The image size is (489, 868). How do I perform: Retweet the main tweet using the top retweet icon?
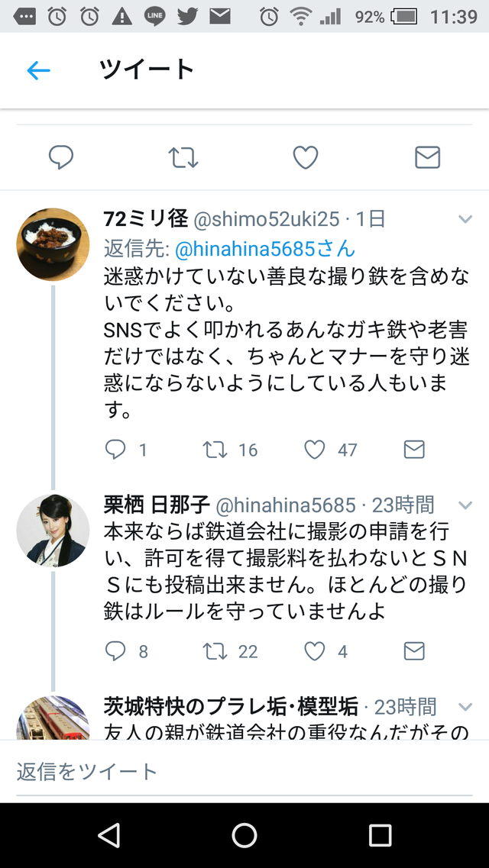(183, 157)
